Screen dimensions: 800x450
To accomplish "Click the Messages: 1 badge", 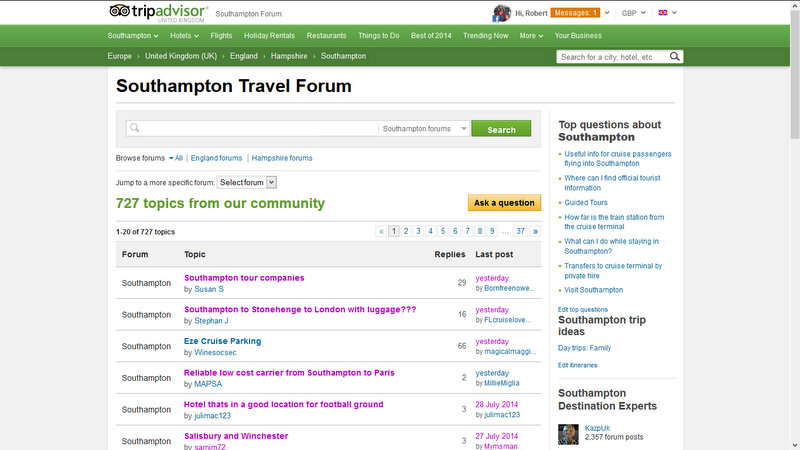I will tap(576, 13).
